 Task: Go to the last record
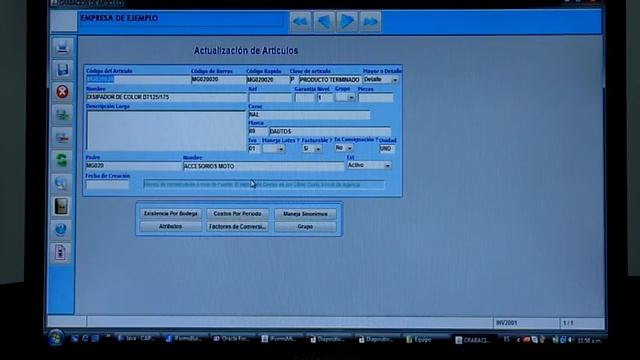point(370,22)
